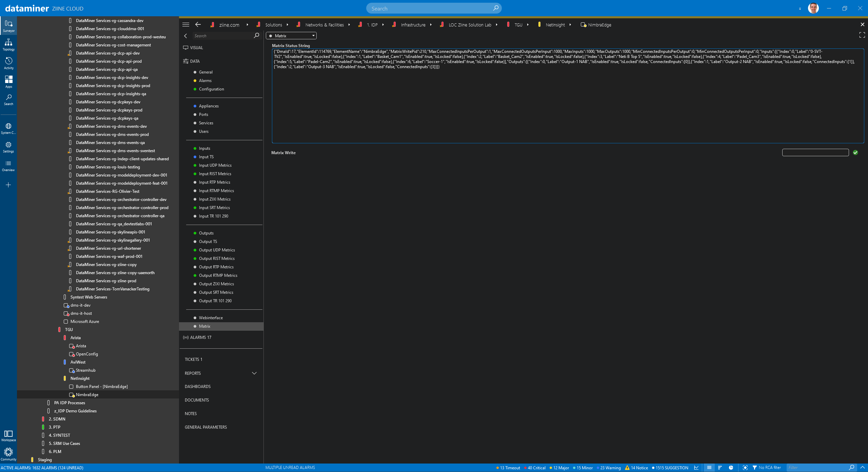Open Settings from the sidebar
The height and width of the screenshot is (472, 868).
click(8, 147)
